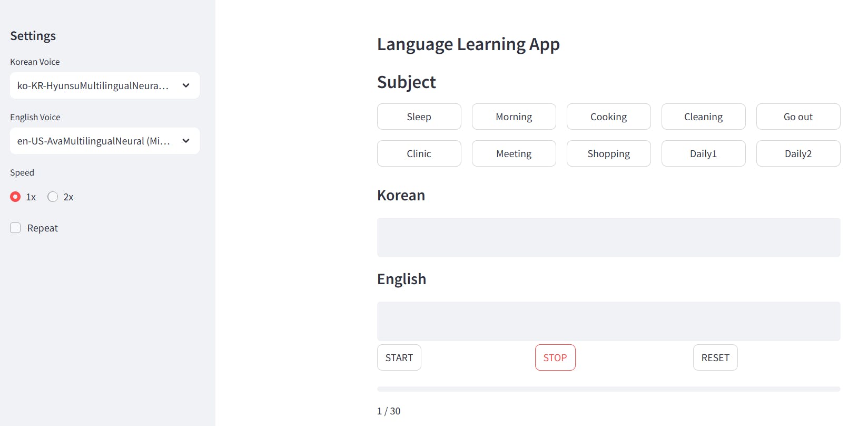The image size is (868, 426).
Task: Choose the Sleep subject
Action: pos(419,117)
